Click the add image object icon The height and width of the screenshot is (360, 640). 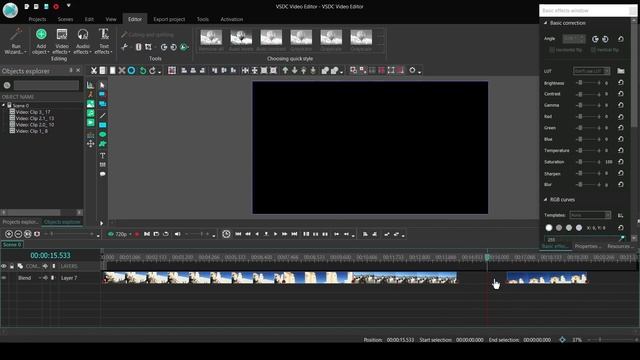point(91,104)
